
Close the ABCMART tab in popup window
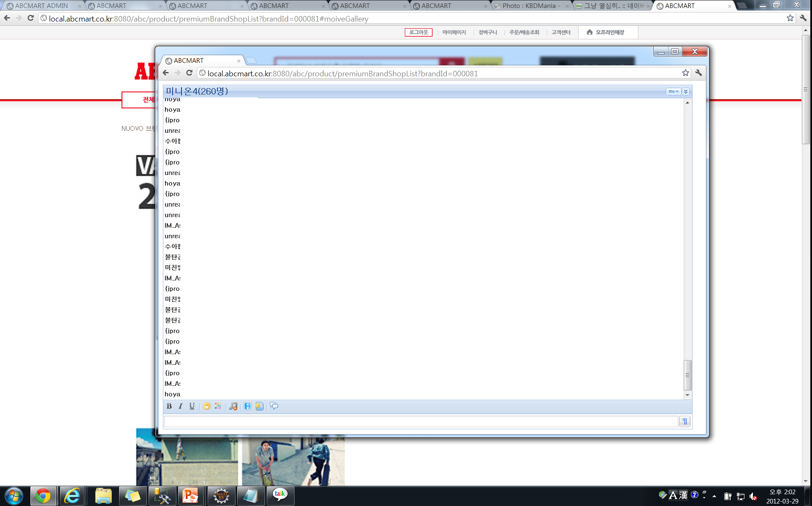(x=239, y=61)
